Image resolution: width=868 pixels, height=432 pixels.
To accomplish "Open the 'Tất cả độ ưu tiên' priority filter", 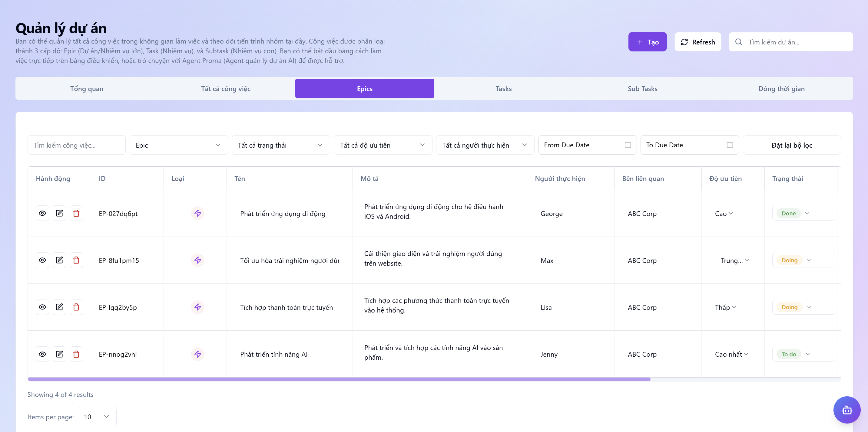I will 383,145.
